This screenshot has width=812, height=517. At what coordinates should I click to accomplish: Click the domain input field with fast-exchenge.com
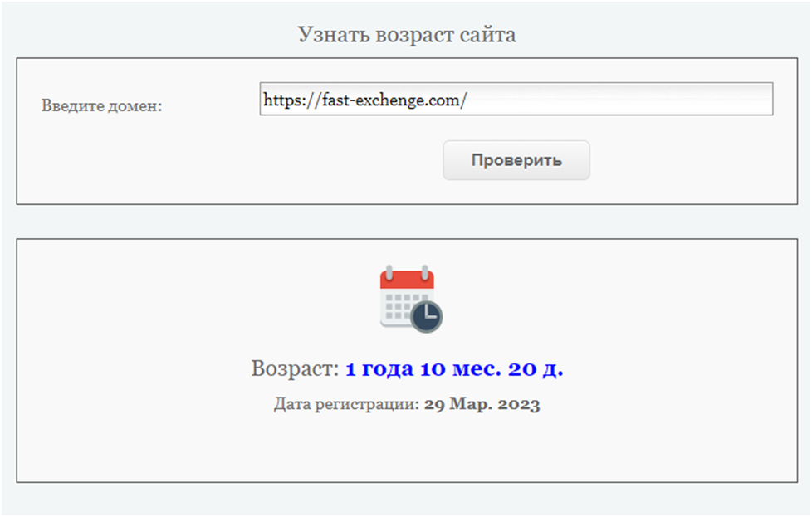coord(516,99)
